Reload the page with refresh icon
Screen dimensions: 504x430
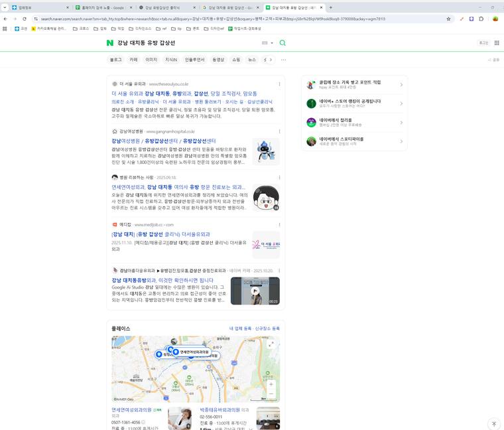[25, 19]
